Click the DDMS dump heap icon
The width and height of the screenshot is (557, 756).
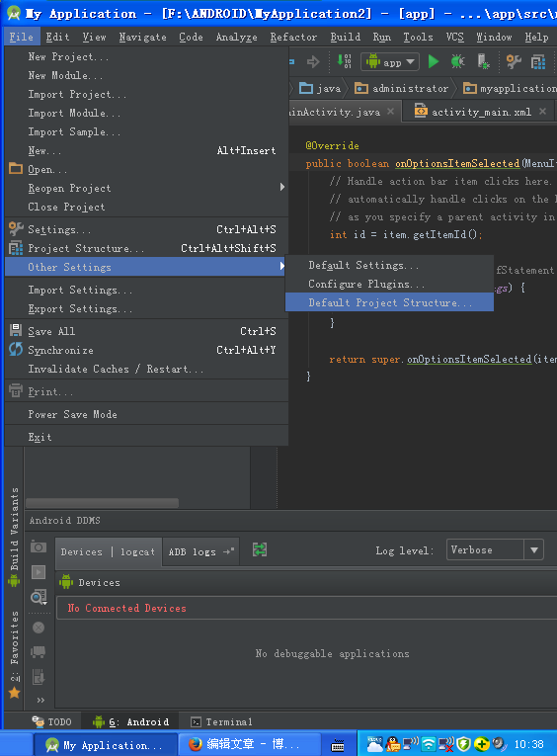pos(39,676)
